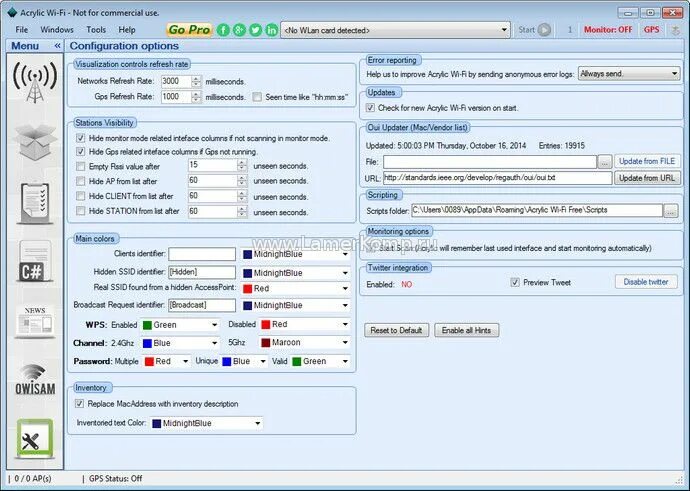
Task: Click Hidden SSID identifier text field
Action: coord(202,272)
